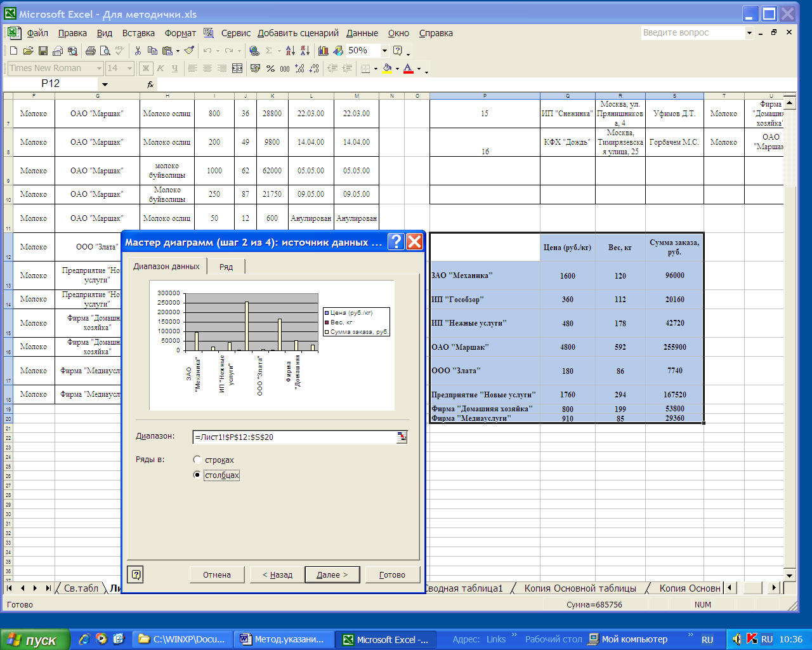Click the 'Отмена' button

[217, 574]
